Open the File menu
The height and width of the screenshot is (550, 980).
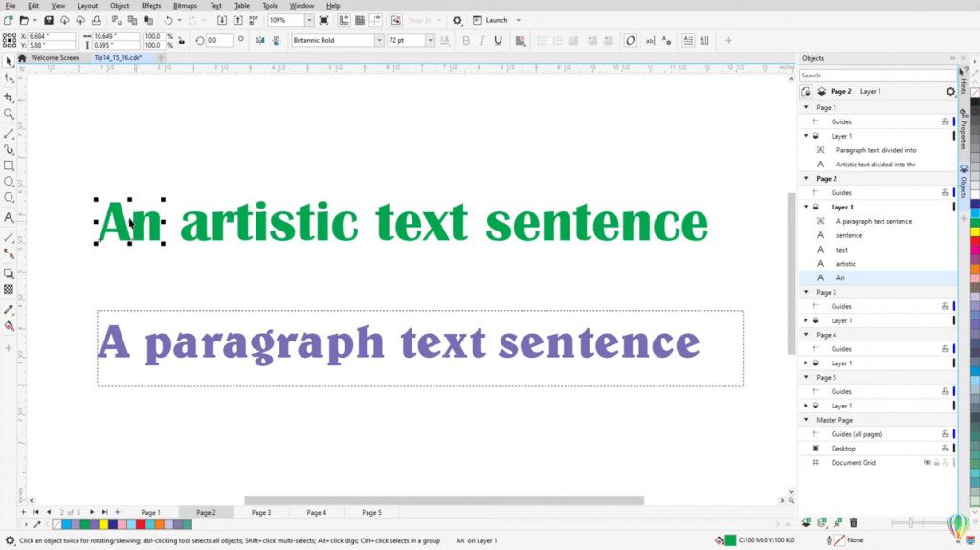(x=11, y=6)
